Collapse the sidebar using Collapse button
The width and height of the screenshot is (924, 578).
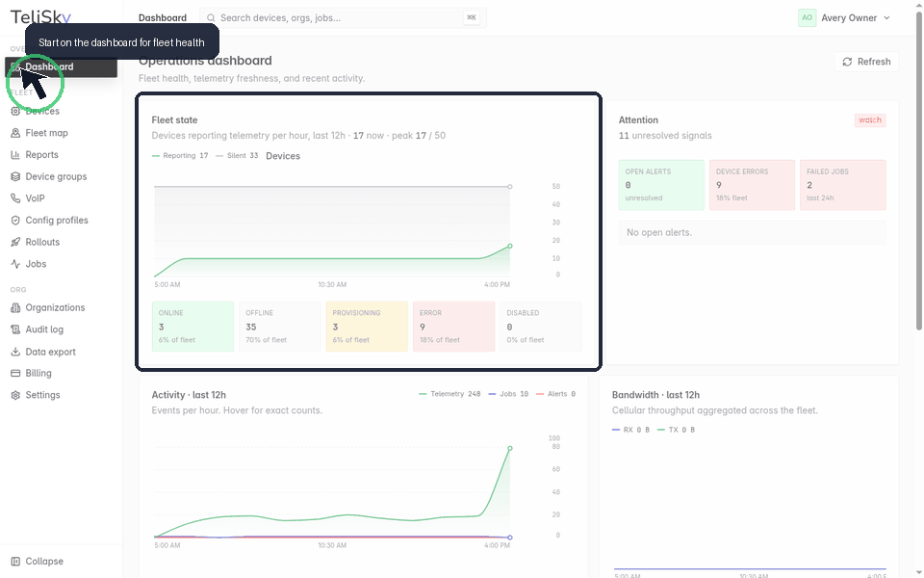click(x=62, y=561)
